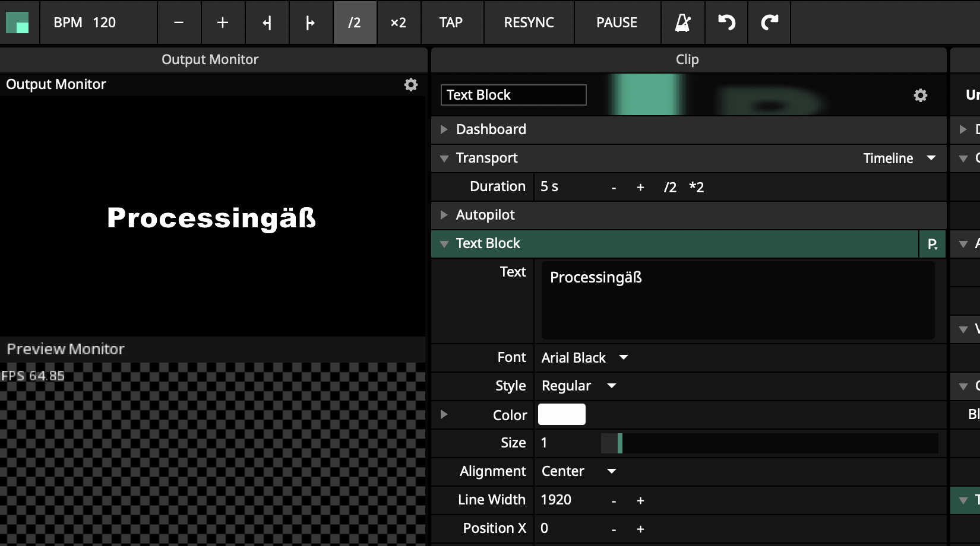Click the Text field containing Processingäß
The image size is (980, 546).
click(737, 300)
